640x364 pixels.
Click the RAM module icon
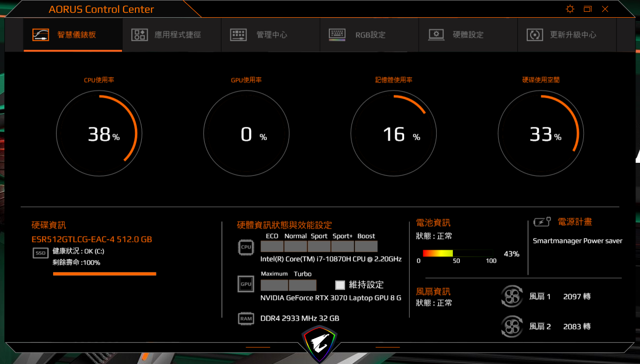tap(246, 318)
